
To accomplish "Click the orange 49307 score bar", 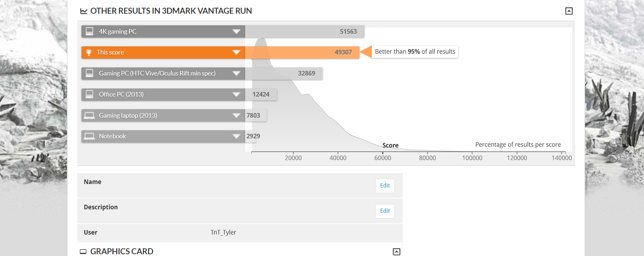I will point(302,52).
